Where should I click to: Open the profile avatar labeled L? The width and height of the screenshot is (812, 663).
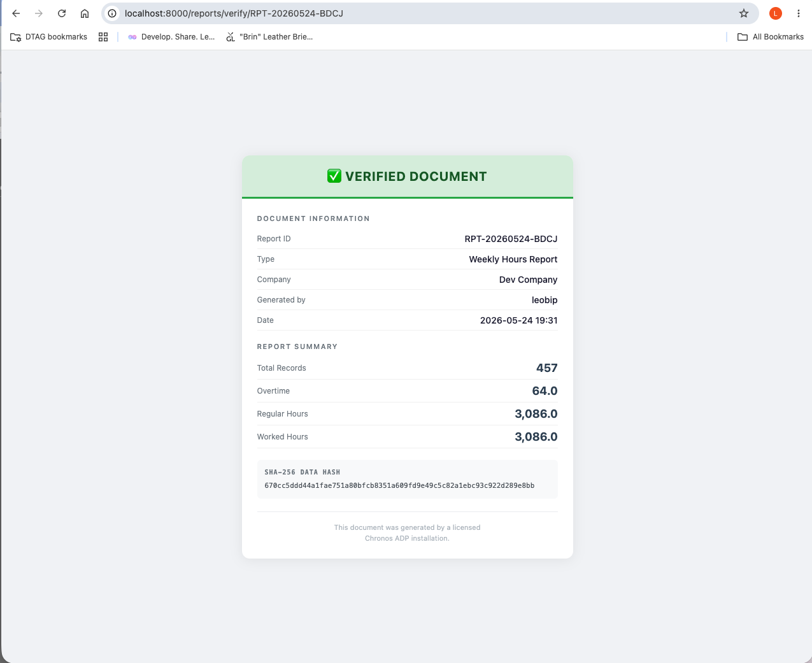point(776,13)
